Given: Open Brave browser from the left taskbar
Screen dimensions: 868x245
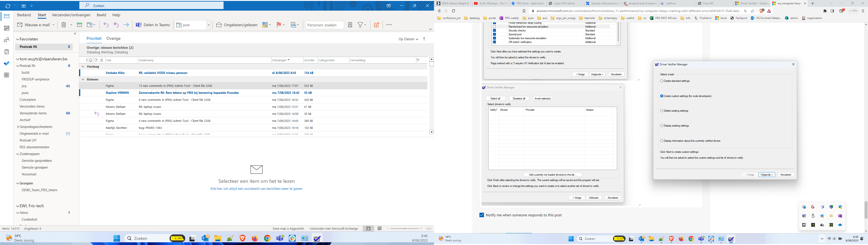Looking at the screenshot, I should tap(242, 238).
